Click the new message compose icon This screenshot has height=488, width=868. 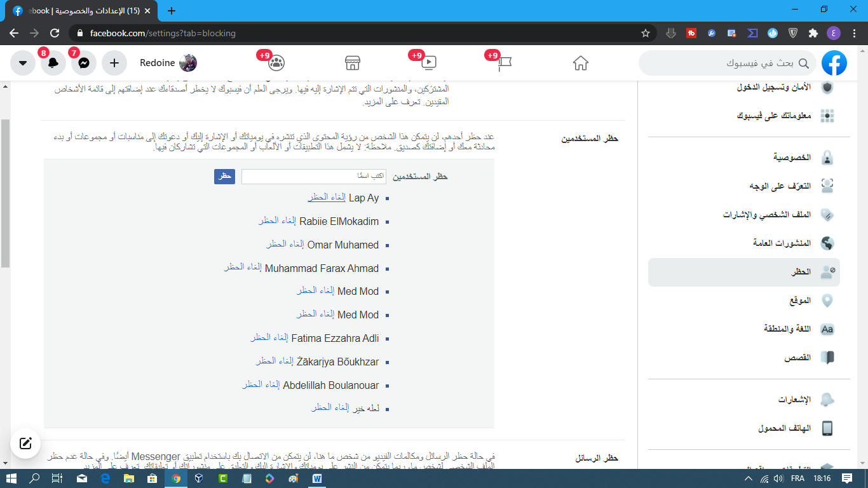pyautogui.click(x=25, y=444)
